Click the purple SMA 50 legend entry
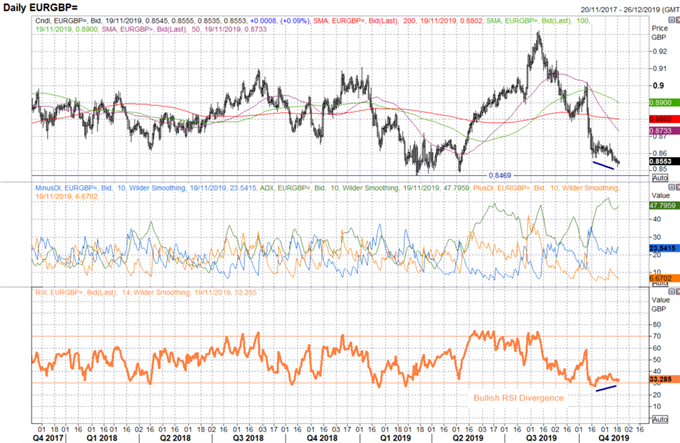The image size is (680, 443). click(x=184, y=29)
